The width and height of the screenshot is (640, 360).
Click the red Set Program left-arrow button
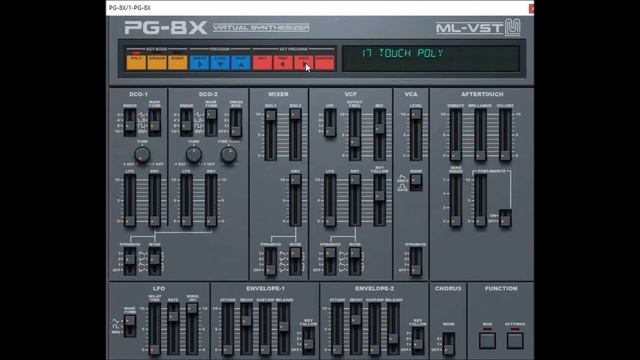coord(283,63)
